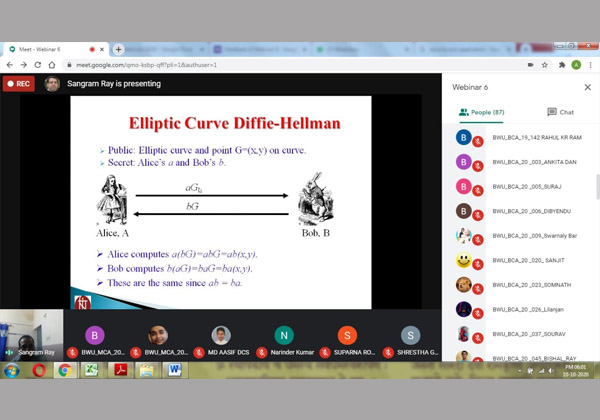Select participant BWU_BCA_20_005_SURAJ
Viewport: 600px width, 420px height.
pos(521,187)
